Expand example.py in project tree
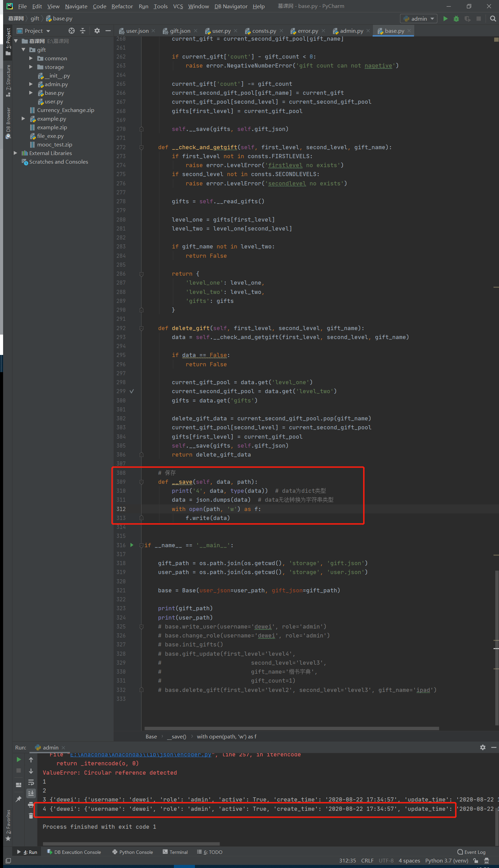The image size is (499, 868). pos(23,119)
